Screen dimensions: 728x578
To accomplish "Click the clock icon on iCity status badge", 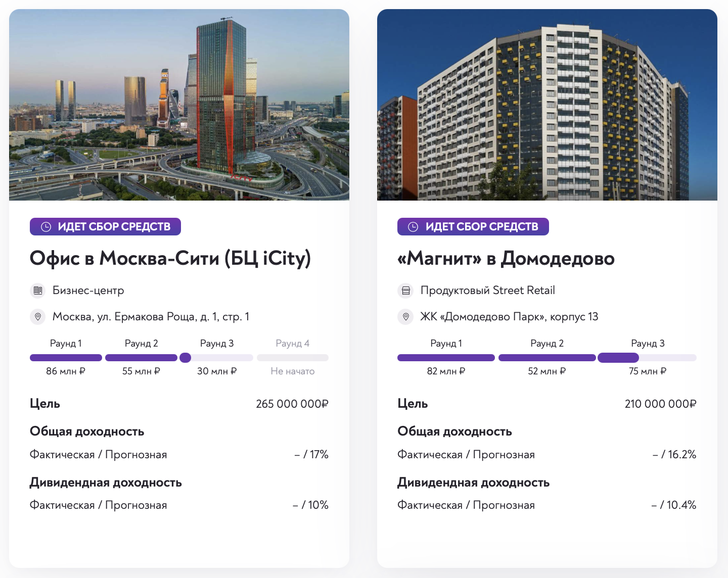I will tap(46, 227).
